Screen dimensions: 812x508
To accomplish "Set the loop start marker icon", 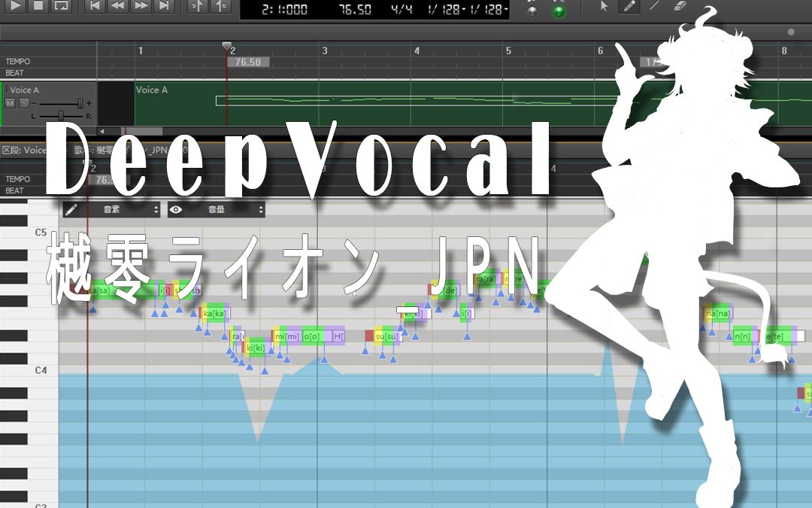I will (198, 6).
